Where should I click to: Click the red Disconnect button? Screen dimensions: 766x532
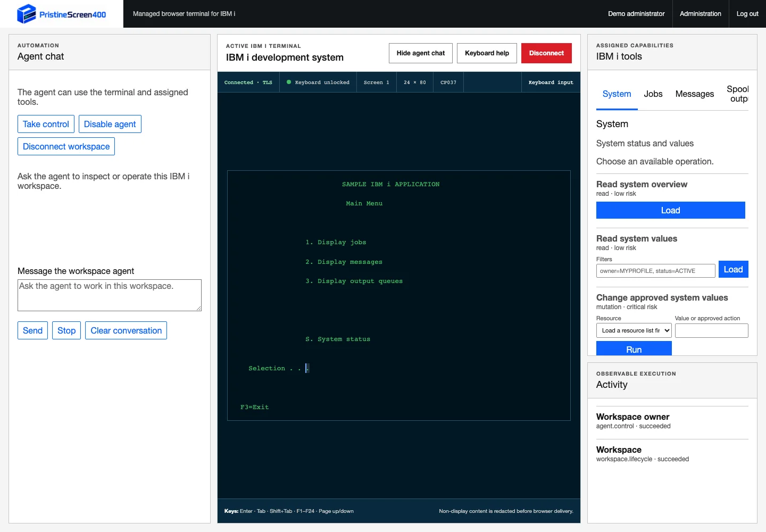point(546,53)
